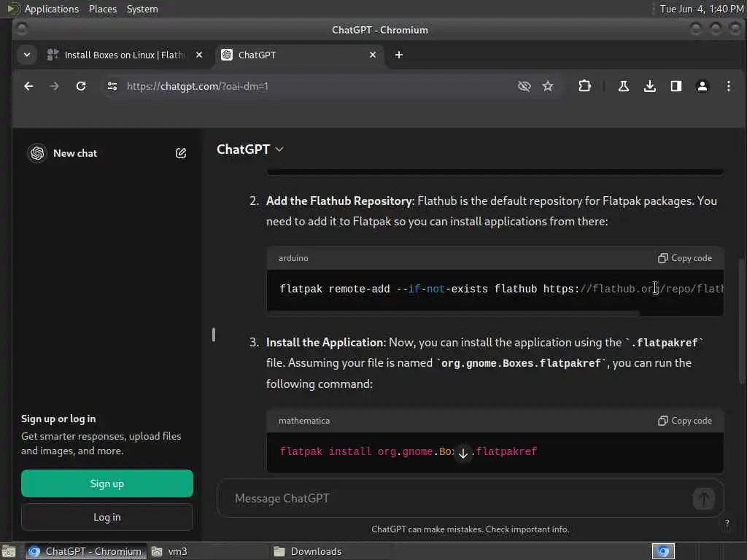Screen dimensions: 747x560
Task: Click the Sign up button
Action: 107,484
